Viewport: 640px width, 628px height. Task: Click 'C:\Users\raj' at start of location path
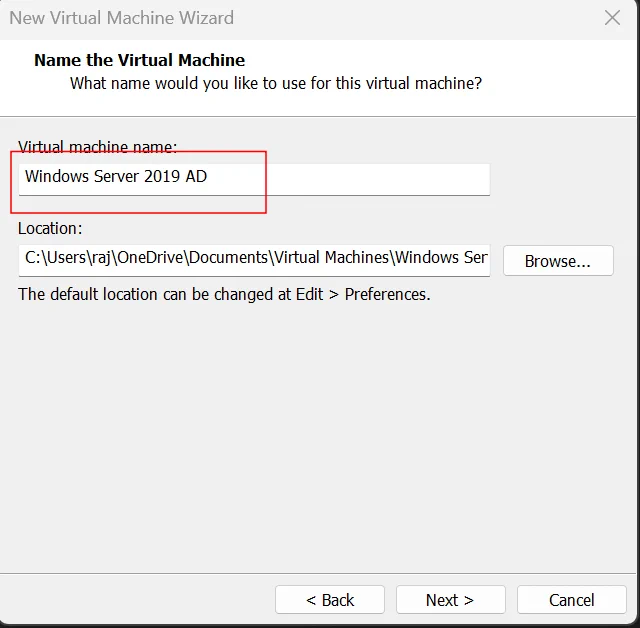(68, 257)
